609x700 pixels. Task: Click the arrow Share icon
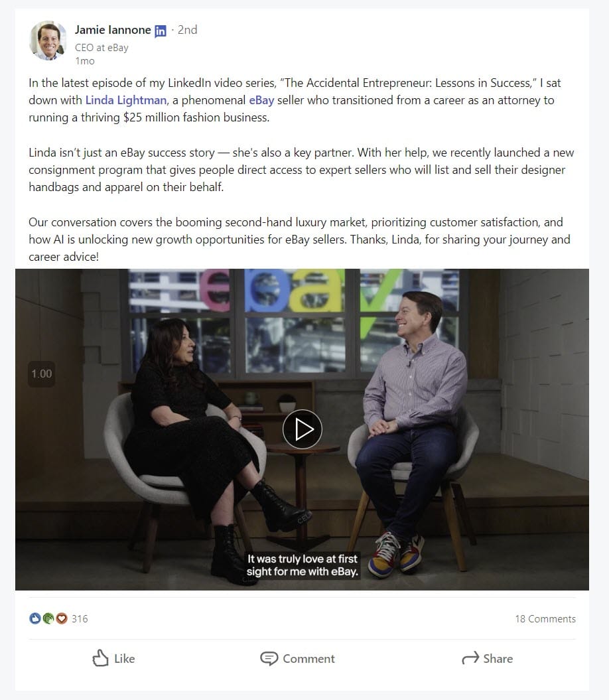pyautogui.click(x=470, y=658)
